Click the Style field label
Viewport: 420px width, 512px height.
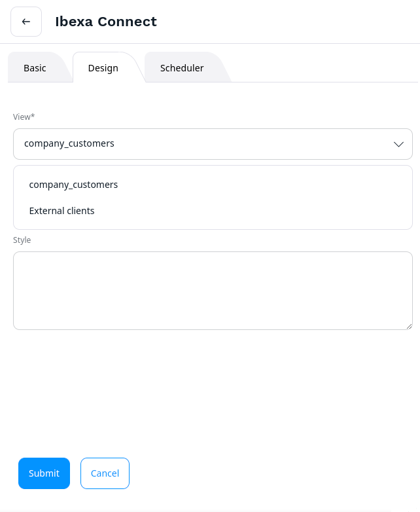point(22,240)
